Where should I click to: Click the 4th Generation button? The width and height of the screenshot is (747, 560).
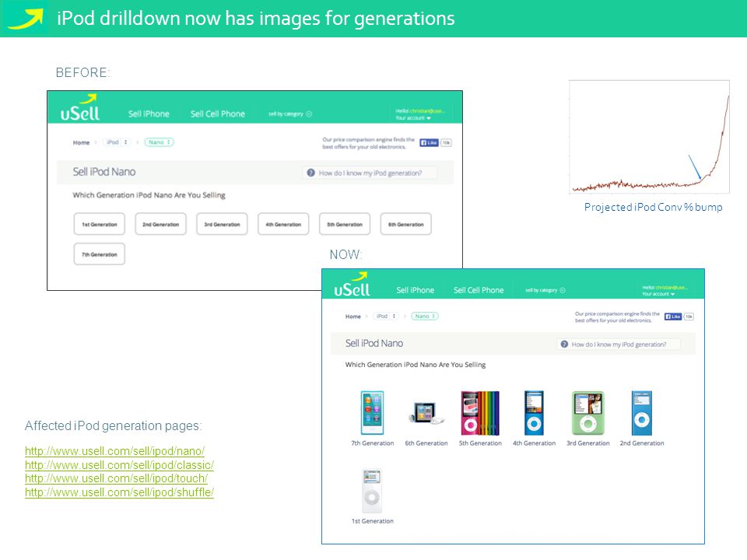coord(283,224)
